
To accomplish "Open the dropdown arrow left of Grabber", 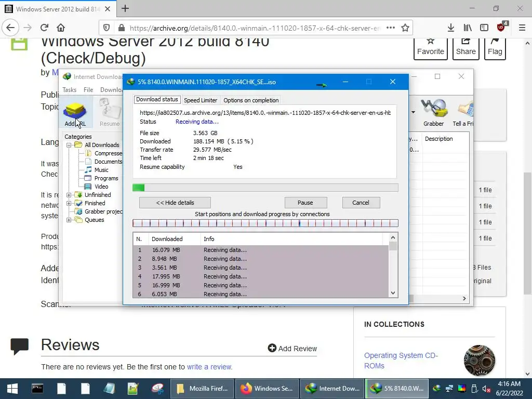I will (x=413, y=112).
